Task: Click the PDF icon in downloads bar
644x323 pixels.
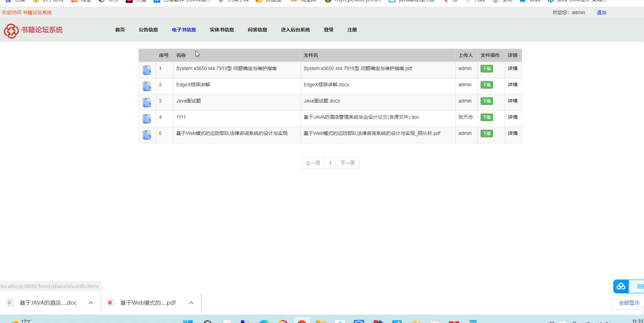Action: pos(111,303)
